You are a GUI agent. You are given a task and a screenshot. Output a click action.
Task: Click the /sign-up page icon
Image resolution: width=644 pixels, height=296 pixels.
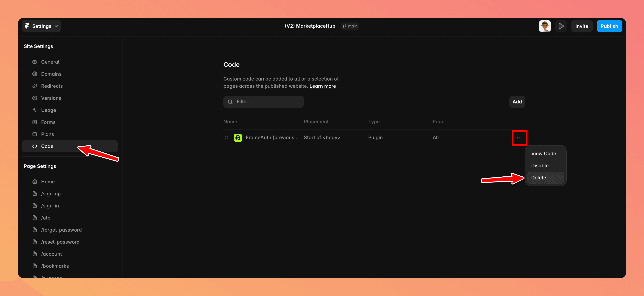pos(35,194)
